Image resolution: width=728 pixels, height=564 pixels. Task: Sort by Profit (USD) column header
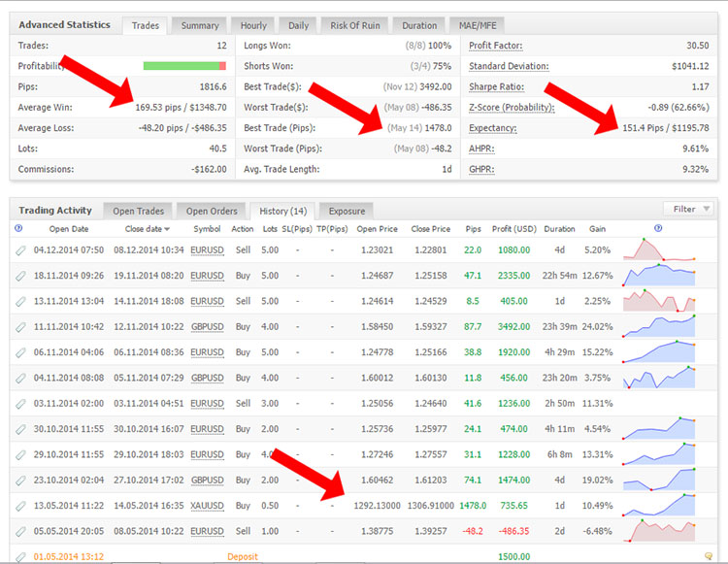pos(513,229)
